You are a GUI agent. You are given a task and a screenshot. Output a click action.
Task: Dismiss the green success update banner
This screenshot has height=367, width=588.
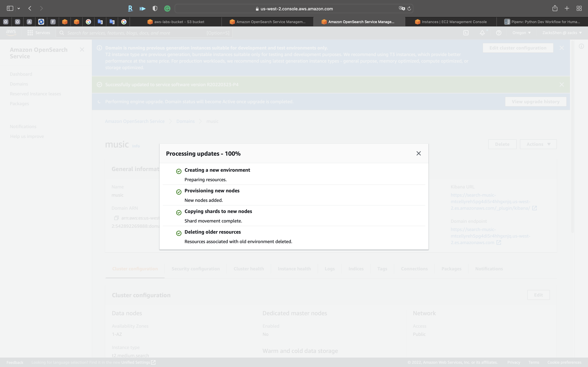pos(562,85)
